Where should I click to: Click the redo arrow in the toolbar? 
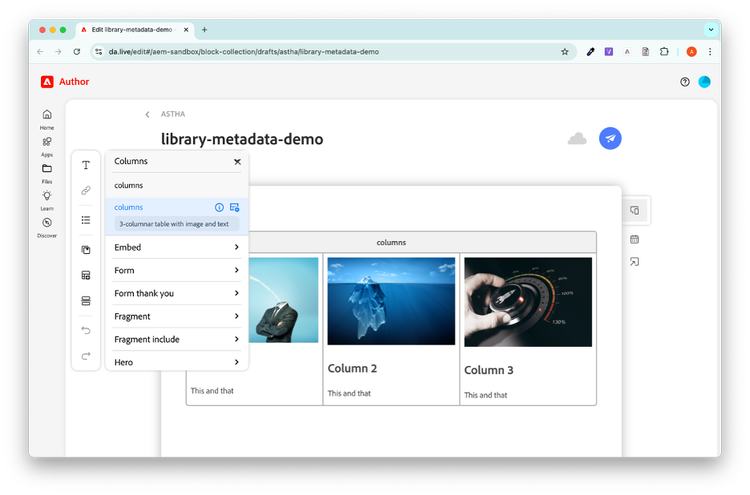pos(86,356)
